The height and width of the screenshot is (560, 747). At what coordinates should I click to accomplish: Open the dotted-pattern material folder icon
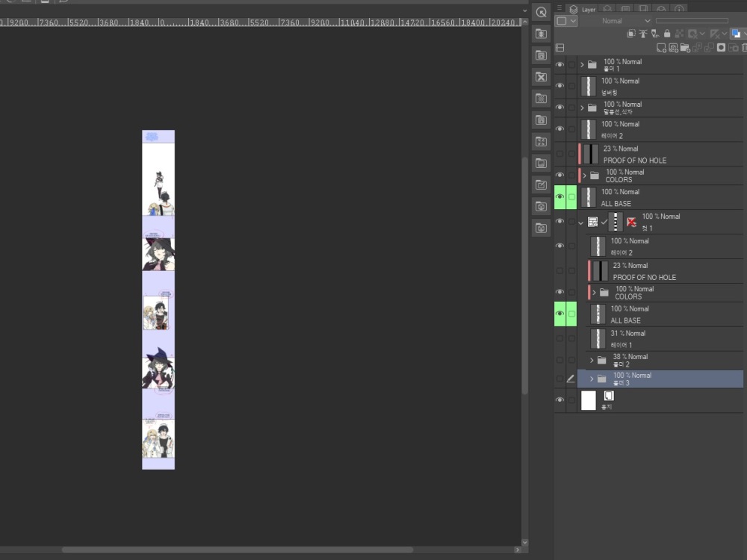pyautogui.click(x=541, y=99)
